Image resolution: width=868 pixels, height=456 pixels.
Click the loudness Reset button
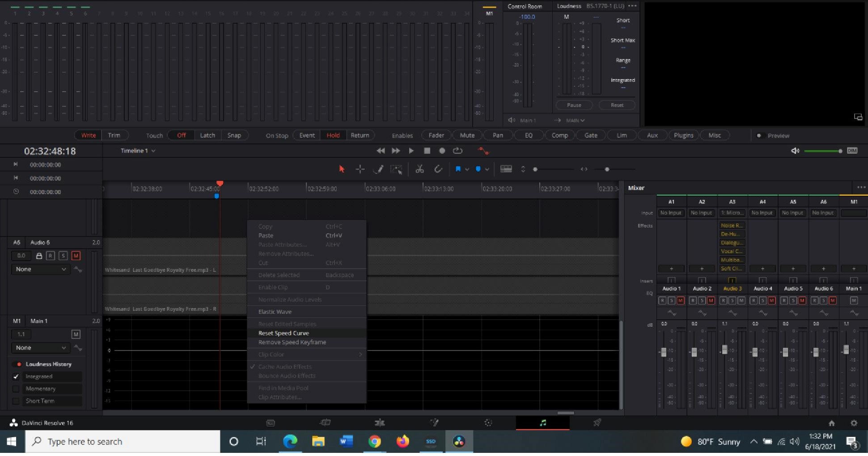[x=617, y=105]
